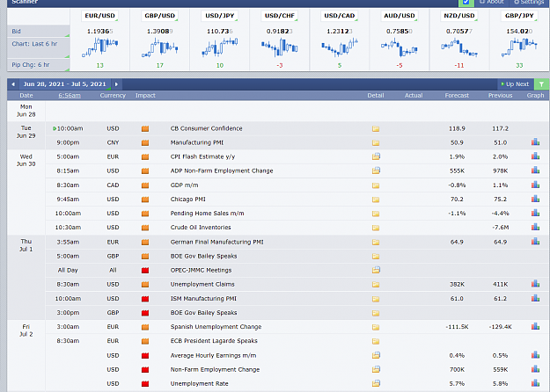
Task: Open the Crude Oil Inventories event
Action: [201, 228]
